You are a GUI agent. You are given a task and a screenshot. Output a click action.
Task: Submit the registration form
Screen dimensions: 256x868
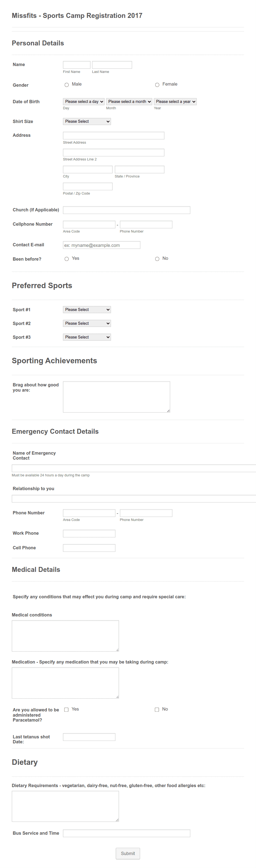click(x=128, y=853)
